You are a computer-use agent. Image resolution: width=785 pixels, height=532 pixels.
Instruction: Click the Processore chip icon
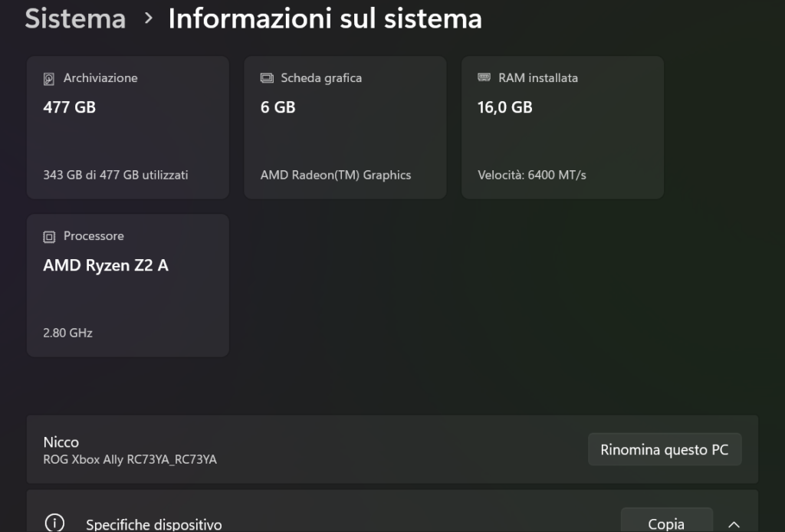50,237
